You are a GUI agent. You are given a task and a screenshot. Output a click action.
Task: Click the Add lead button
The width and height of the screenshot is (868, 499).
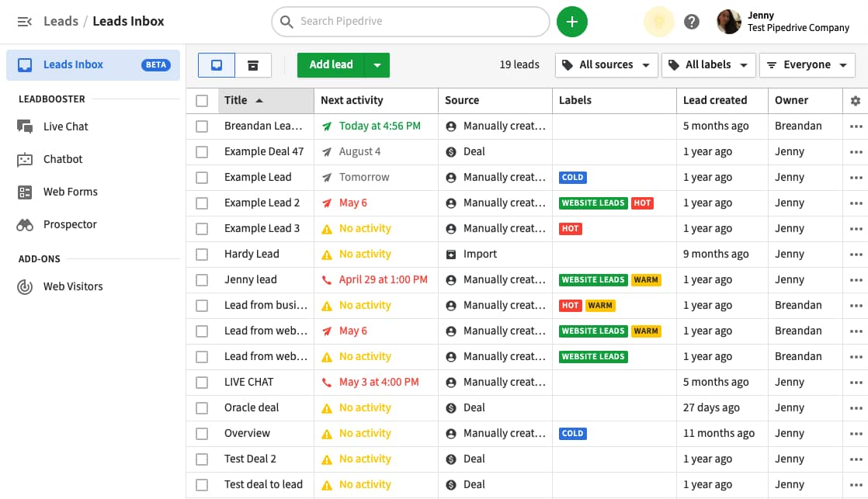pos(331,65)
